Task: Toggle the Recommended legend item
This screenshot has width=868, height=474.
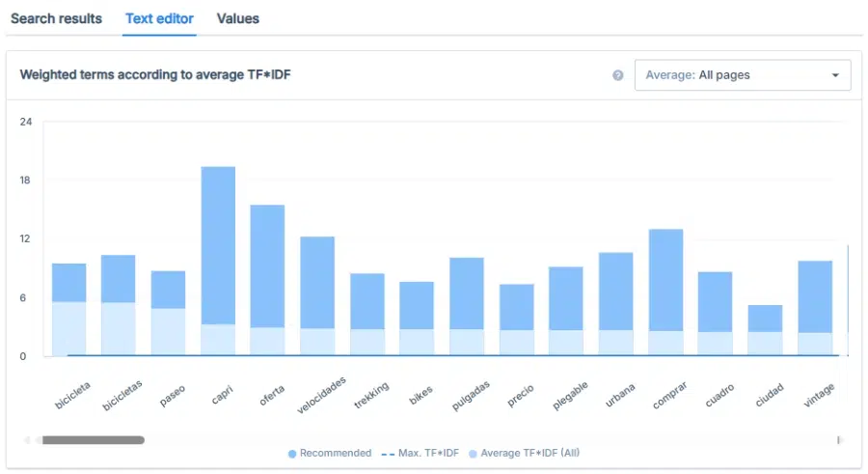Action: pos(335,453)
